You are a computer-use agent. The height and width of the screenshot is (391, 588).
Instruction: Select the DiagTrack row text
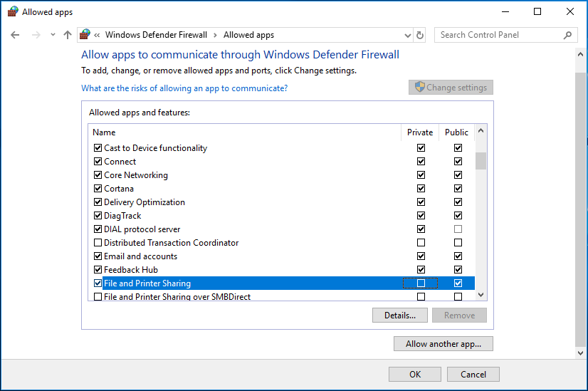(122, 216)
